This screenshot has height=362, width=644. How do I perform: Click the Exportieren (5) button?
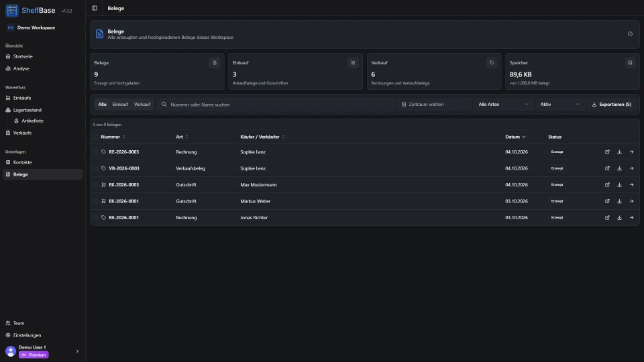coord(612,105)
